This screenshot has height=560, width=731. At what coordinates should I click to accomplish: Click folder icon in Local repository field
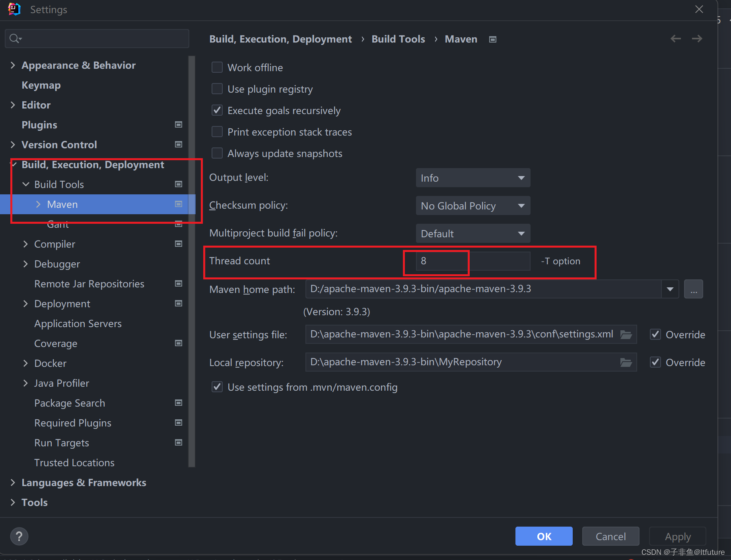(x=626, y=362)
